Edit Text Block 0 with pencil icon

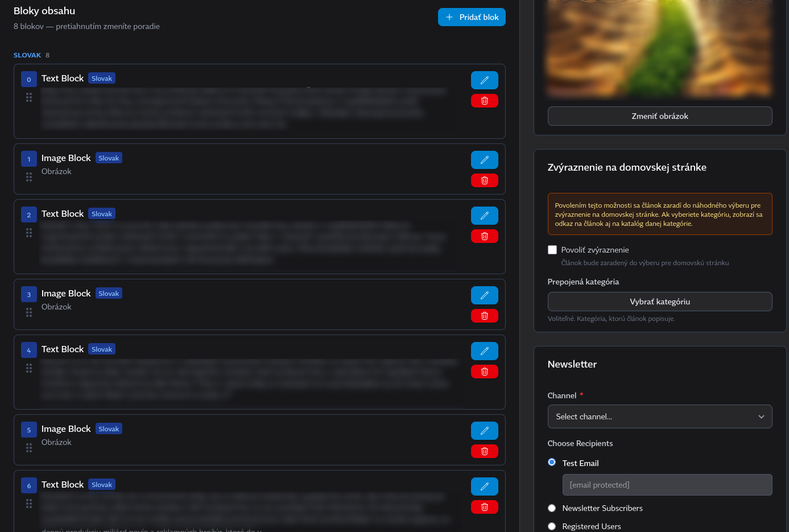[484, 80]
